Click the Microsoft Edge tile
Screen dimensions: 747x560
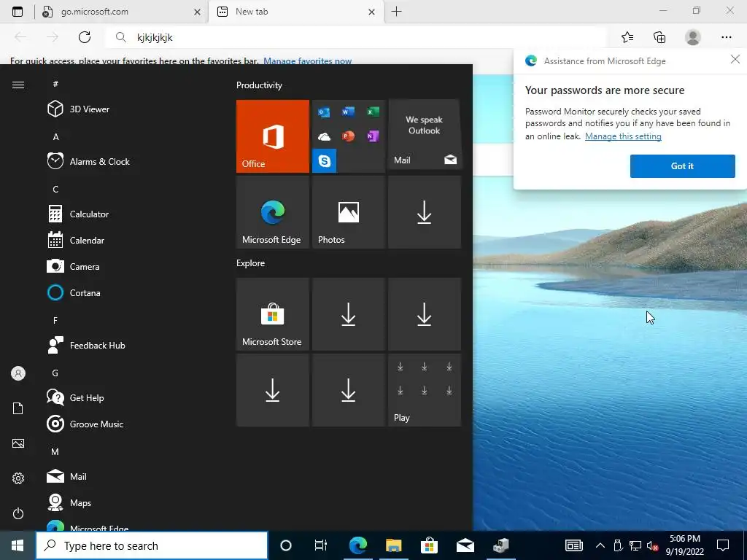pyautogui.click(x=273, y=212)
